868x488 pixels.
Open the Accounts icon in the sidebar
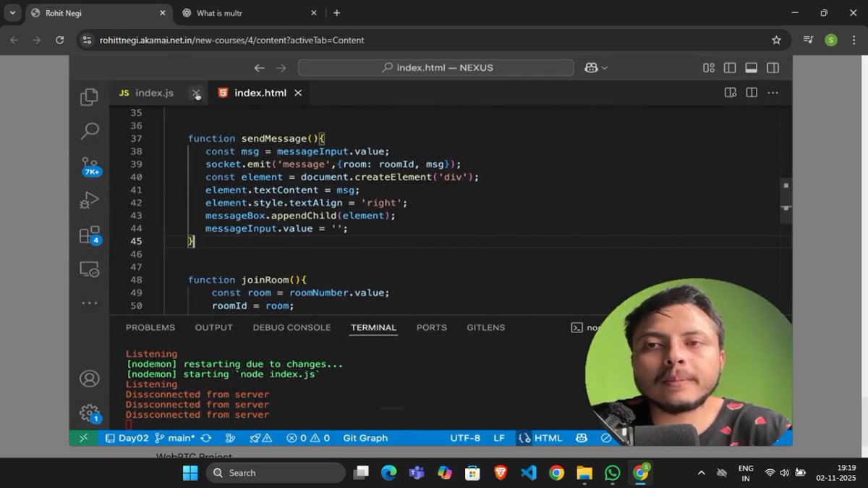89,378
